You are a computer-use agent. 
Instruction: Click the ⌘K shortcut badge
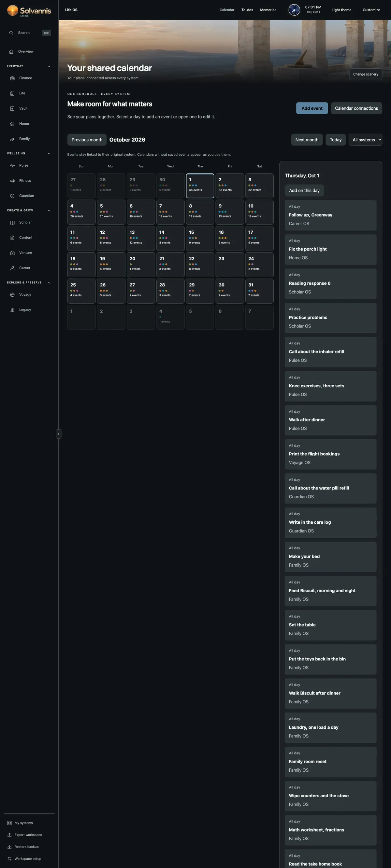[x=46, y=33]
